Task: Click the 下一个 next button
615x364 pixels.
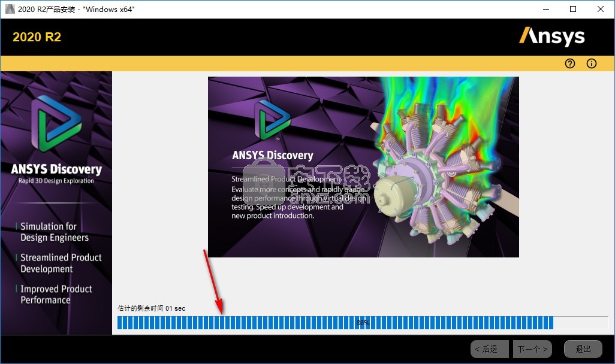Action: tap(532, 348)
